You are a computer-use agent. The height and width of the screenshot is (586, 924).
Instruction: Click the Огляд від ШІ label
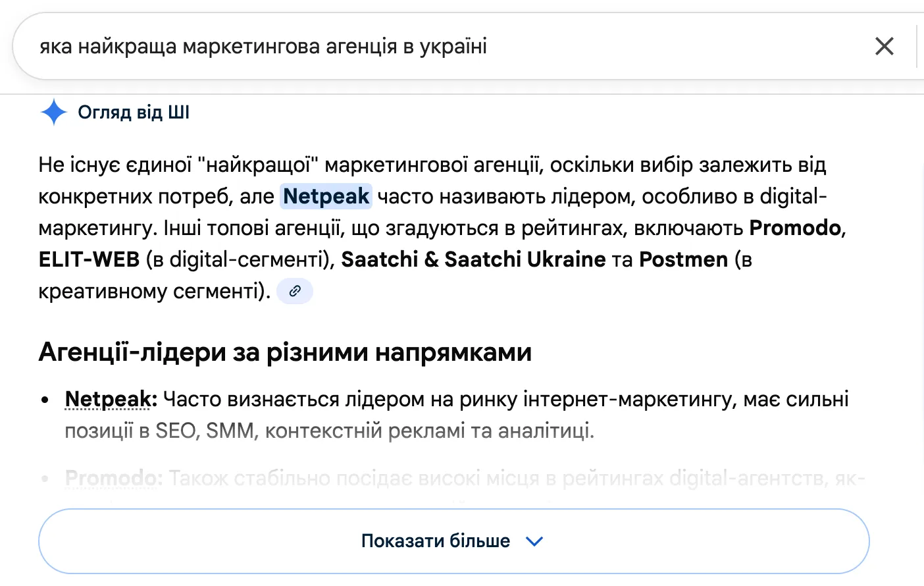(134, 112)
